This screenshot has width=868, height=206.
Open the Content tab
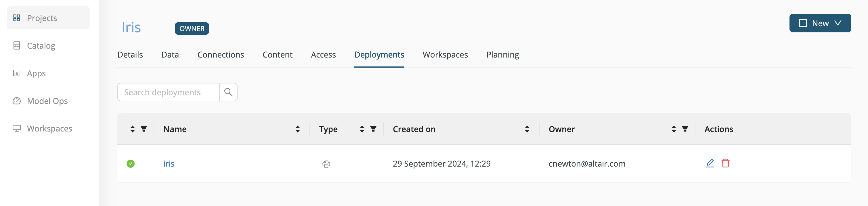tap(277, 55)
